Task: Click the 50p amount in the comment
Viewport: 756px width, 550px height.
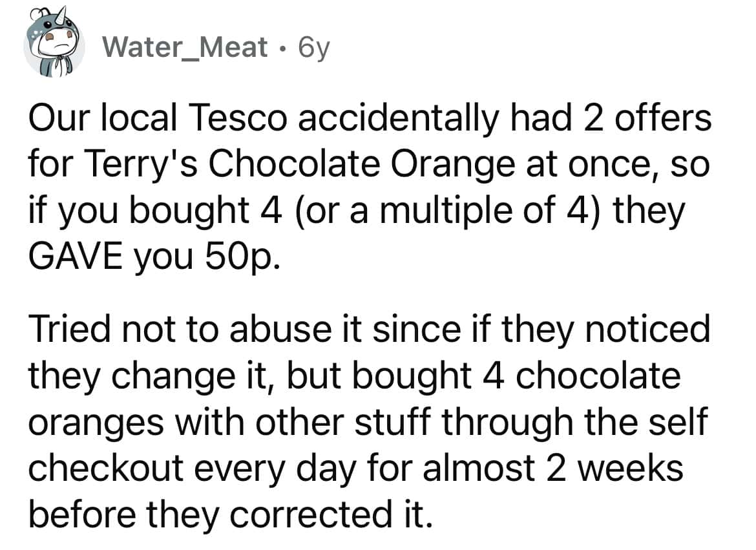Action: [240, 257]
